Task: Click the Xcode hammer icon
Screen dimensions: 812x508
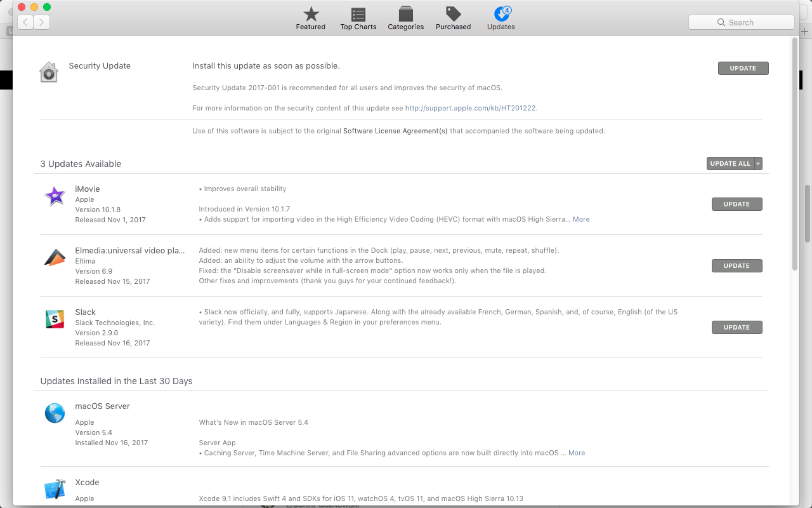Action: tap(55, 489)
